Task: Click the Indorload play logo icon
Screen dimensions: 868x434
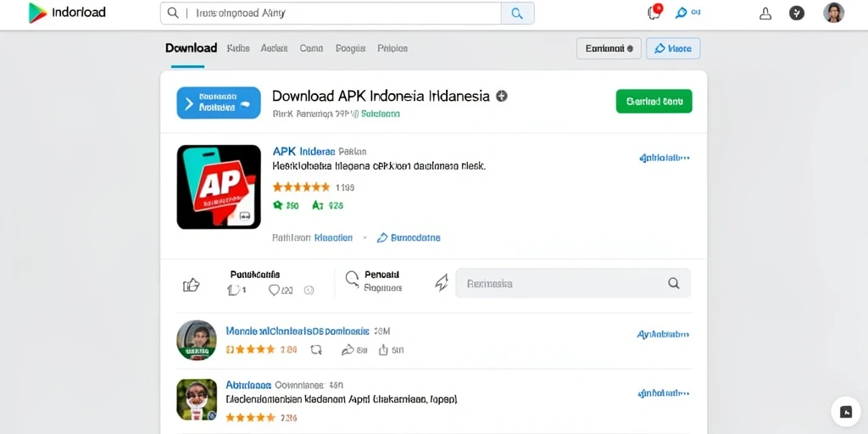Action: coord(37,13)
